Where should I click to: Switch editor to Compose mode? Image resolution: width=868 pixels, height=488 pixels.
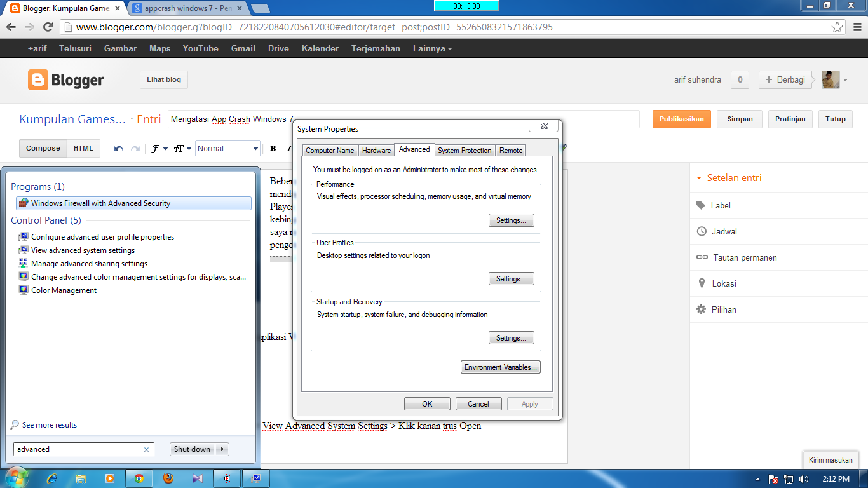point(43,148)
